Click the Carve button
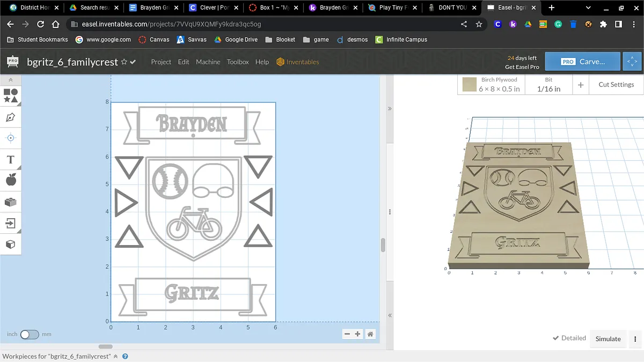Screen dimensions: 644x362 click(582, 62)
